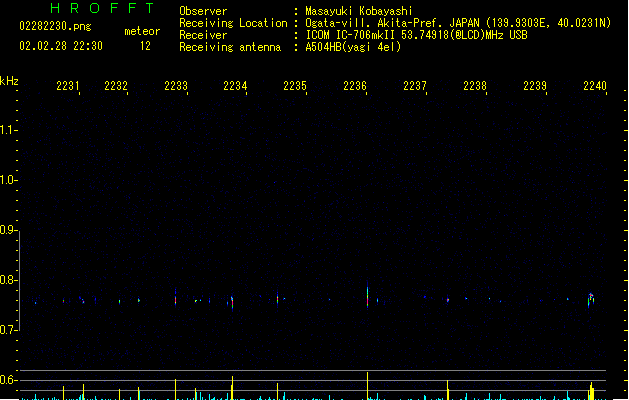Click the Receiving Location label
629x400 pixels.
pyautogui.click(x=233, y=23)
